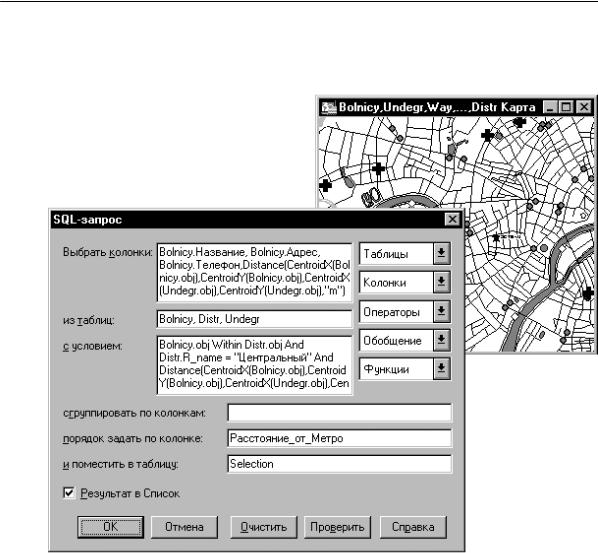Screen dimensions: 598x553
Task: Verify query using Проверить button
Action: pos(337,527)
